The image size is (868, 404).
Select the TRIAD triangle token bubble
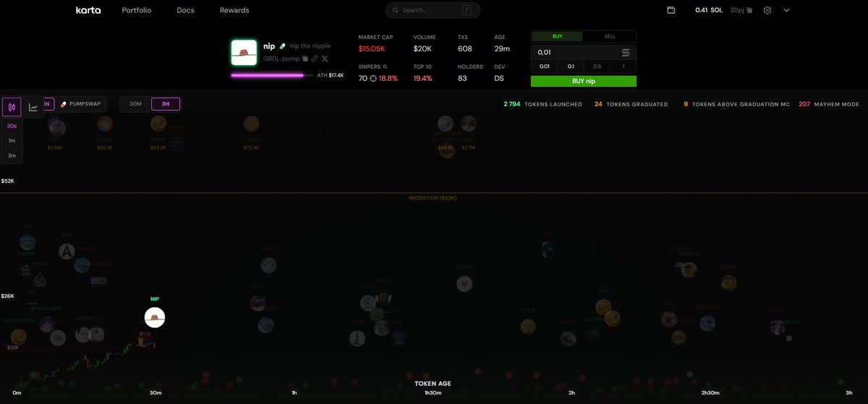[x=39, y=280]
